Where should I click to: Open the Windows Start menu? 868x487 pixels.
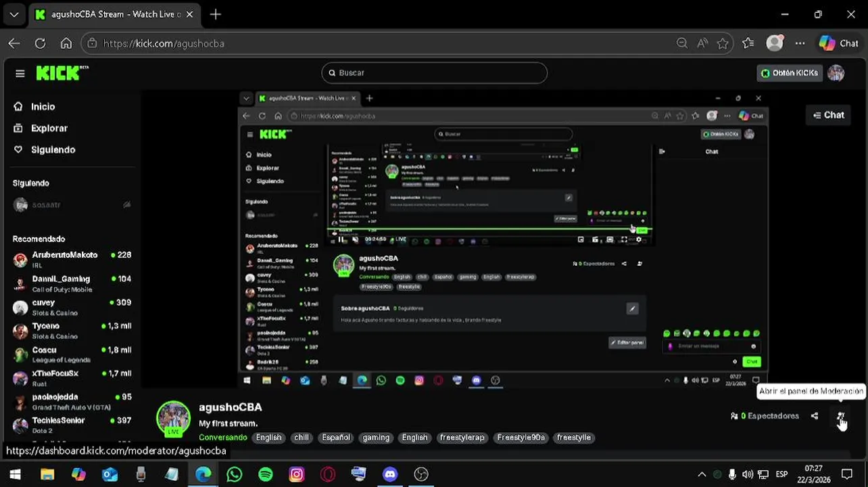coord(15,474)
